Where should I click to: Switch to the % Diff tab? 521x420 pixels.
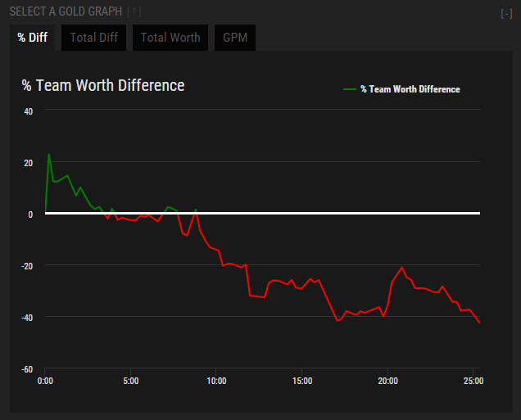pos(32,38)
